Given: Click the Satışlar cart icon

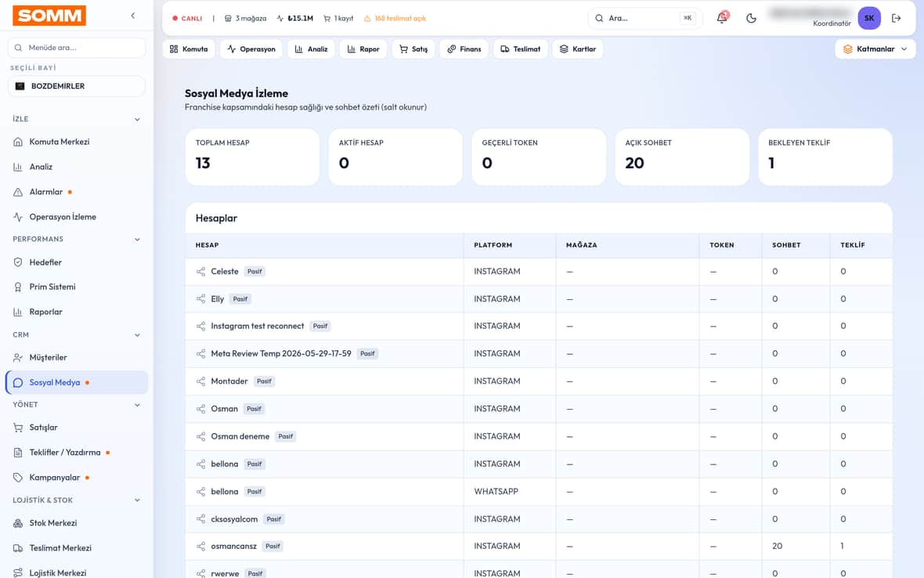Looking at the screenshot, I should tap(18, 428).
